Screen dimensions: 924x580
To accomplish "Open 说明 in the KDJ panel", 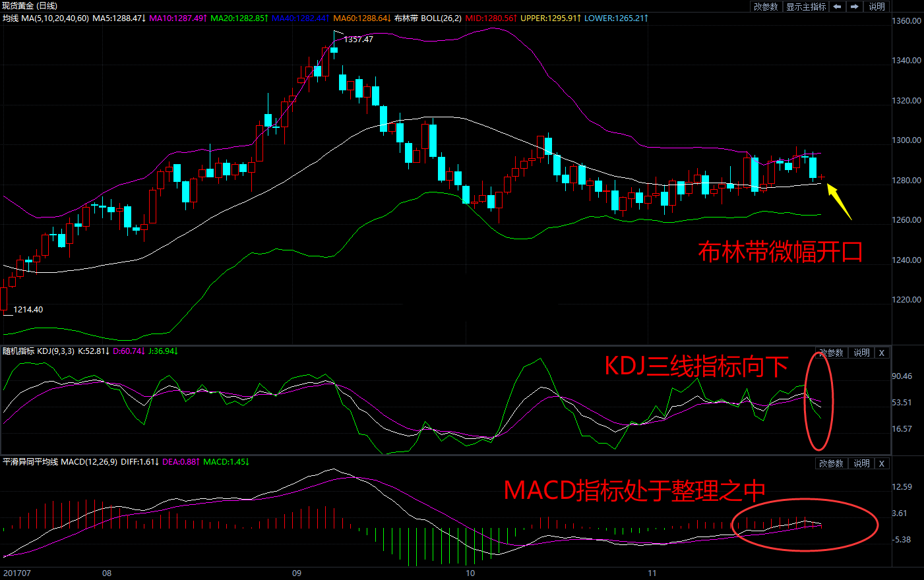I will 861,353.
